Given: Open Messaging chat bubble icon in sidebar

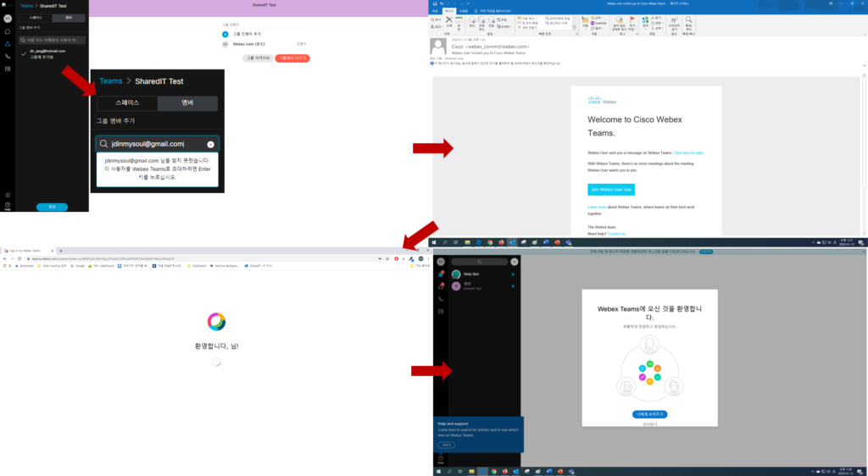Looking at the screenshot, I should (8, 30).
